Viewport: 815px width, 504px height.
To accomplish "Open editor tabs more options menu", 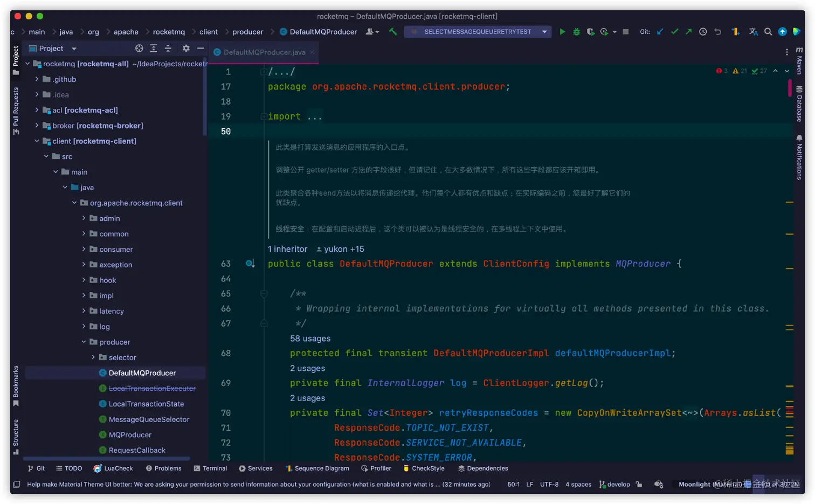I will pos(787,52).
